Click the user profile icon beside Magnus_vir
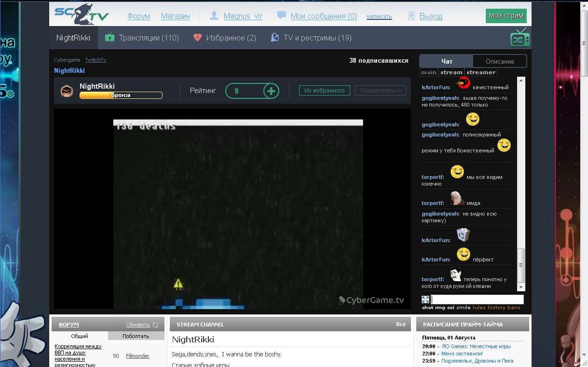Screen dimensions: 588x367 click(x=214, y=16)
